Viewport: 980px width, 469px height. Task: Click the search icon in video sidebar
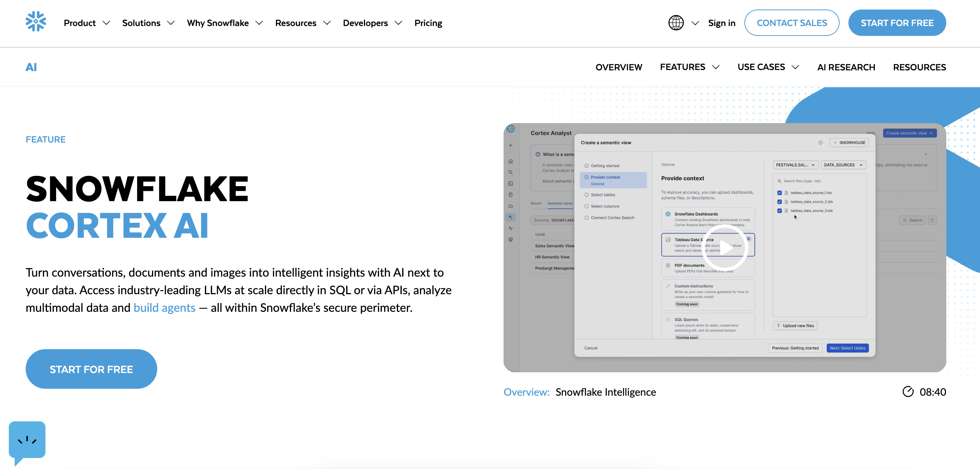click(x=511, y=172)
